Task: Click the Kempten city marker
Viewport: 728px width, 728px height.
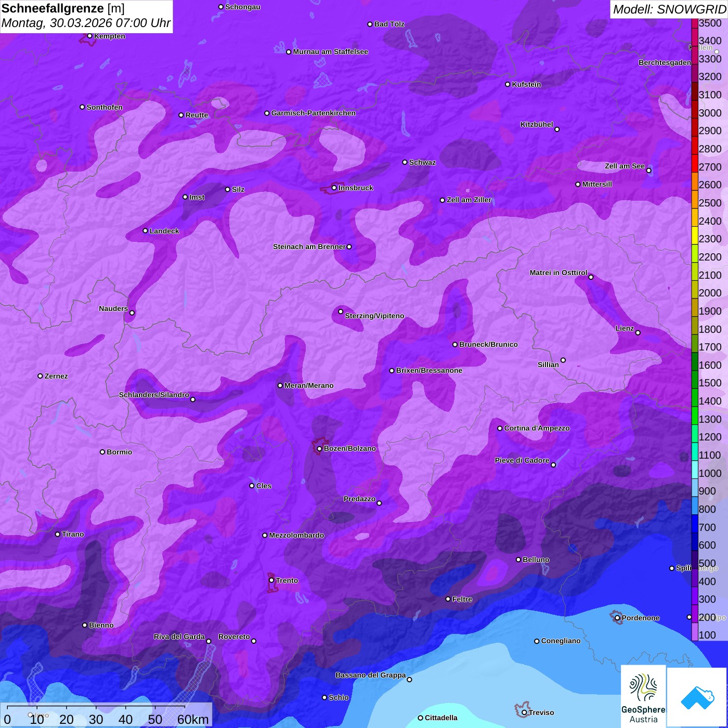Action: 89,36
